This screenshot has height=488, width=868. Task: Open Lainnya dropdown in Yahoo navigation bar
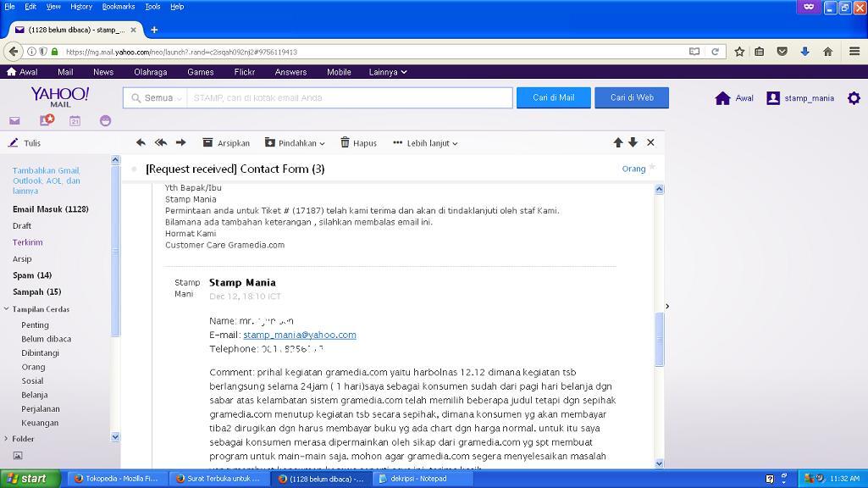388,72
